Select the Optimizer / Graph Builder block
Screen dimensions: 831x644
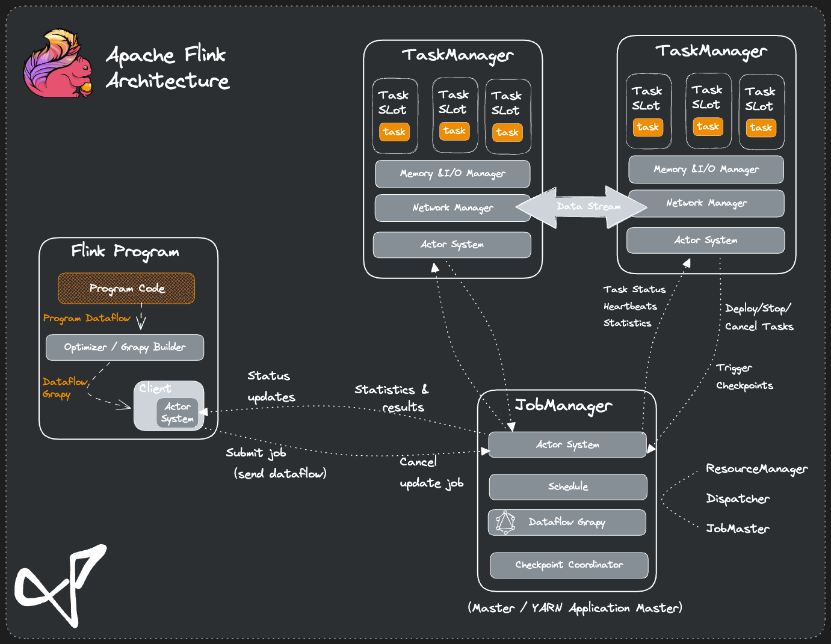[125, 348]
